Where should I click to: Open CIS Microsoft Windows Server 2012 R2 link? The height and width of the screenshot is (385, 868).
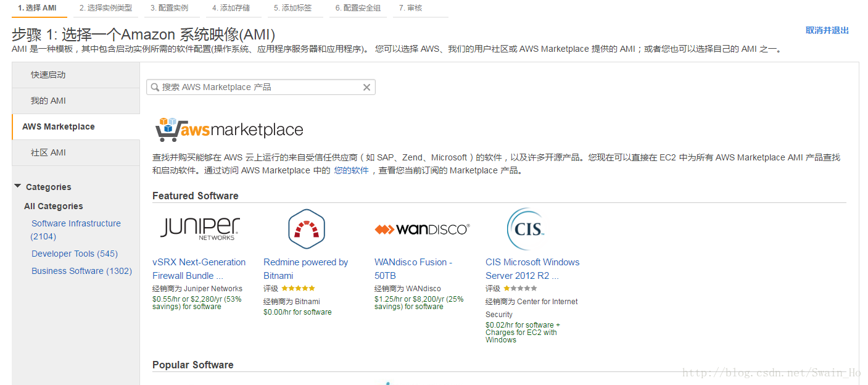(532, 269)
